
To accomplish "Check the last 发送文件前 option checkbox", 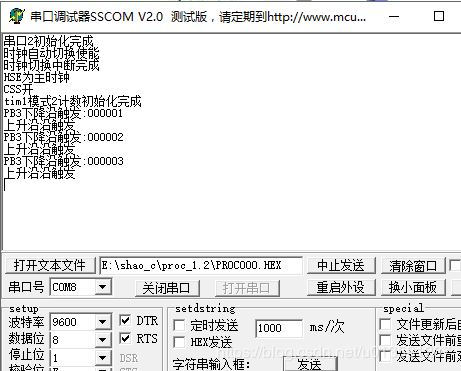I will (x=385, y=357).
